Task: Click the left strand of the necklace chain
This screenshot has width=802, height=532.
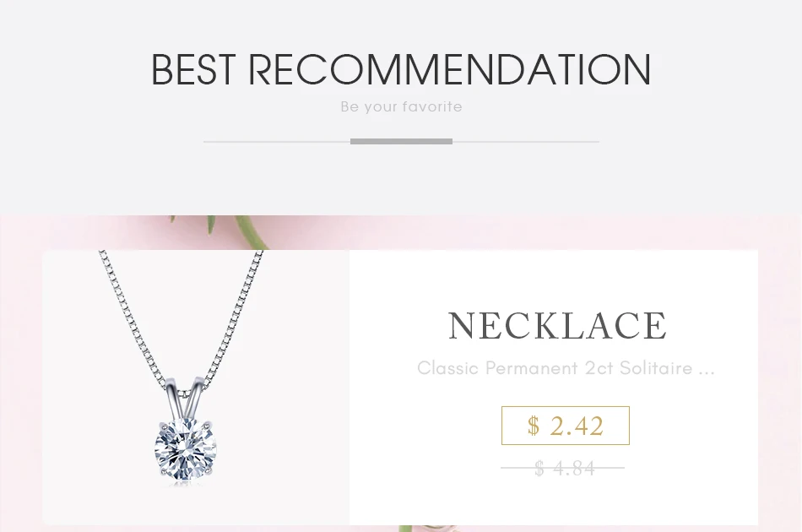Action: 134,318
